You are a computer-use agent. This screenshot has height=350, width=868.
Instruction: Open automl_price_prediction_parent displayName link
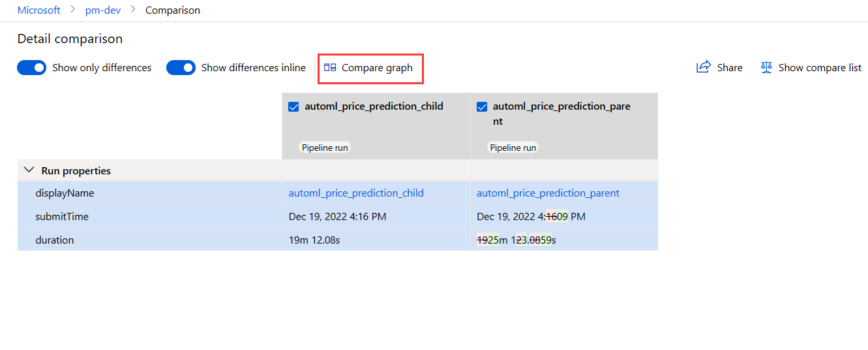point(548,193)
